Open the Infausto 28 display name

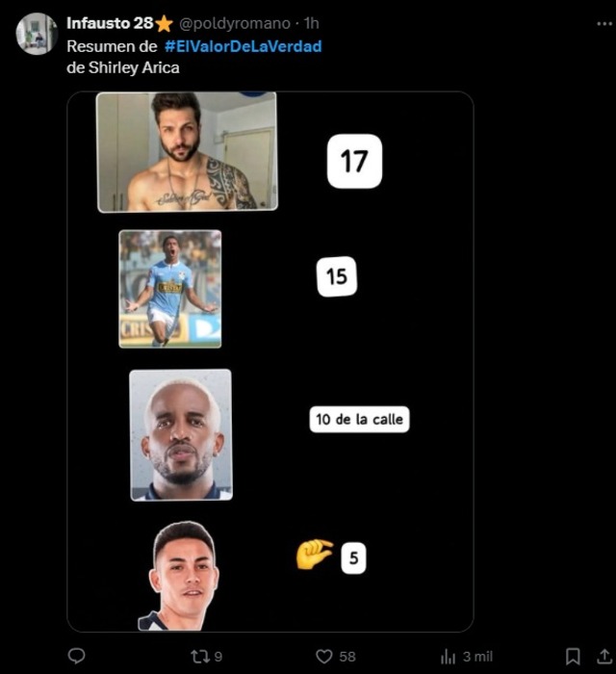pos(110,23)
